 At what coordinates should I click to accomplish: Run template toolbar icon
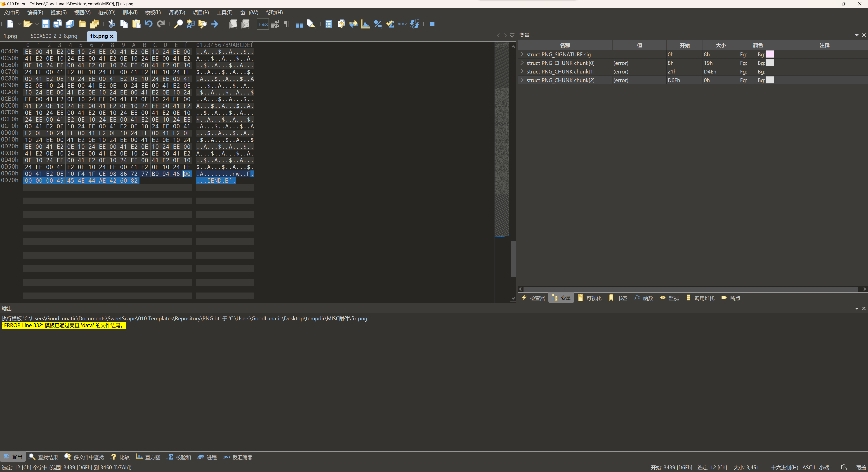246,24
